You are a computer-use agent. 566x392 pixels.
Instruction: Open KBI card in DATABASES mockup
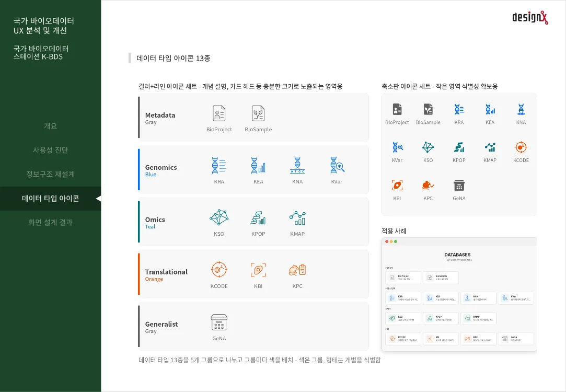[x=441, y=339]
